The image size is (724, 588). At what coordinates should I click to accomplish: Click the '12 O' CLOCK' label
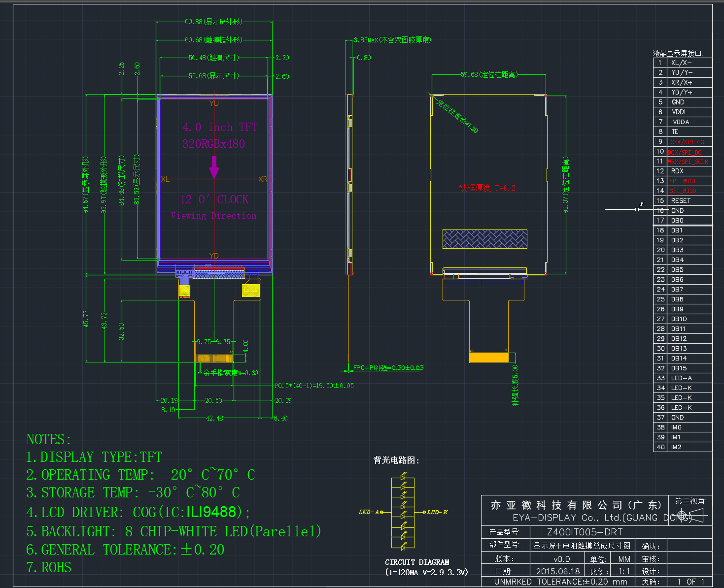(x=214, y=199)
